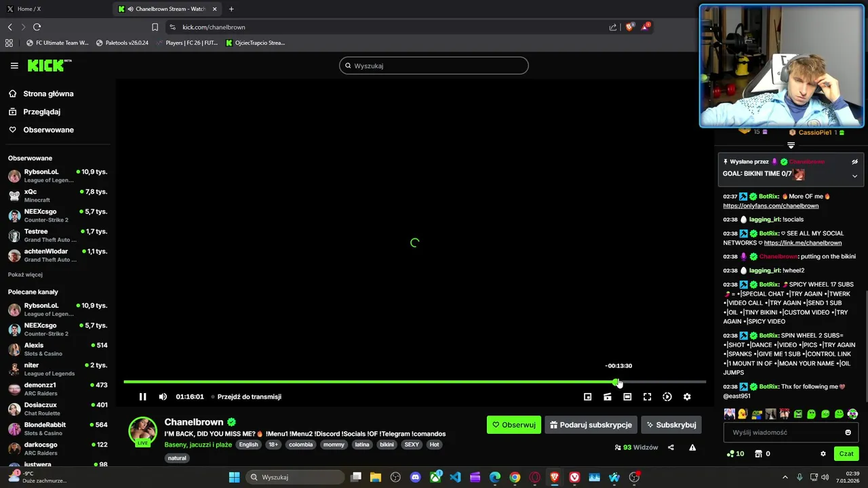Open Chanelbrown channel avatar

[142, 431]
